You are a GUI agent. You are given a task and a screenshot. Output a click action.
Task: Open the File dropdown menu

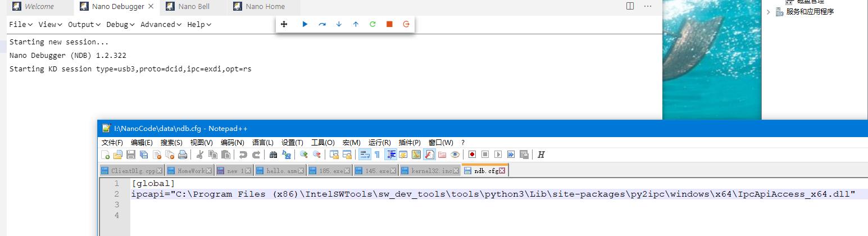click(21, 24)
